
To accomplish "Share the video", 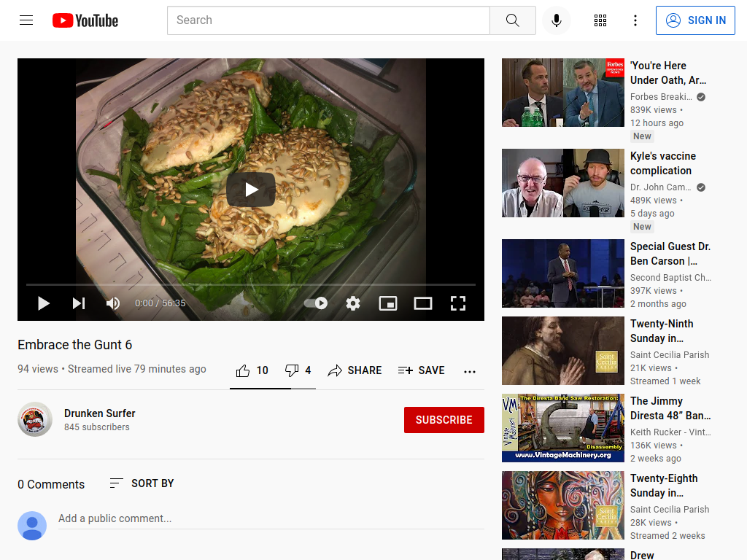I will 355,370.
